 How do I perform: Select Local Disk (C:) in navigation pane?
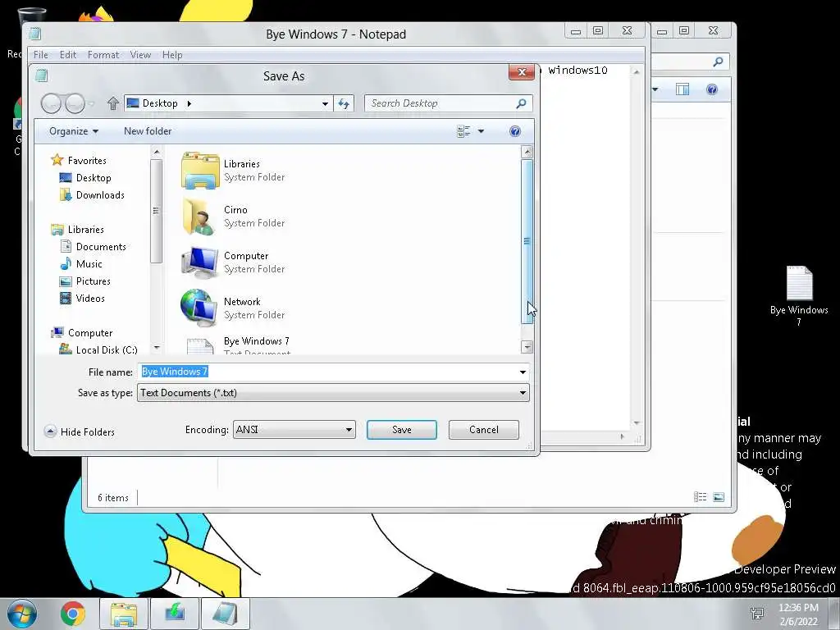click(106, 349)
